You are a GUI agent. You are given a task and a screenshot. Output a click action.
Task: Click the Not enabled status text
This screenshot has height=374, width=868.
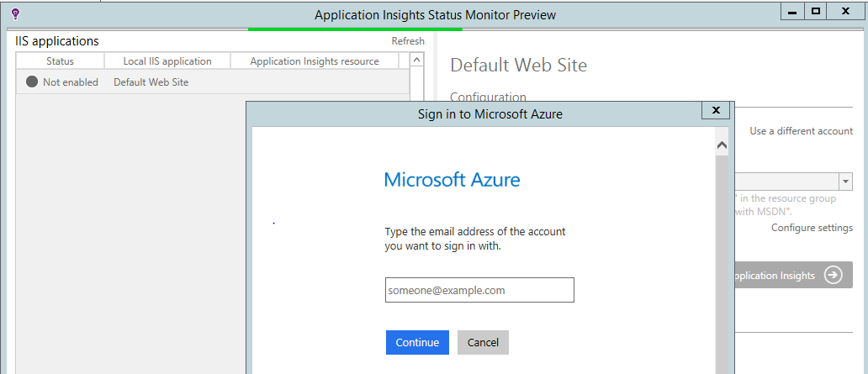71,82
